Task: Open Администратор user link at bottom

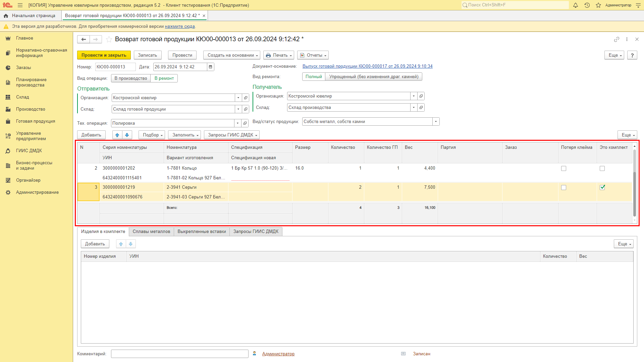Action: click(x=278, y=354)
